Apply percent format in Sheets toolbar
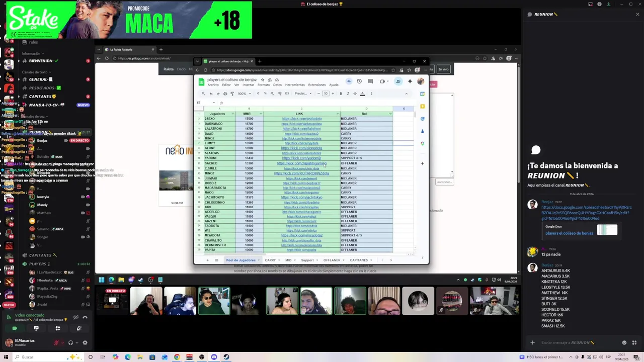This screenshot has height=362, width=644. point(265,94)
